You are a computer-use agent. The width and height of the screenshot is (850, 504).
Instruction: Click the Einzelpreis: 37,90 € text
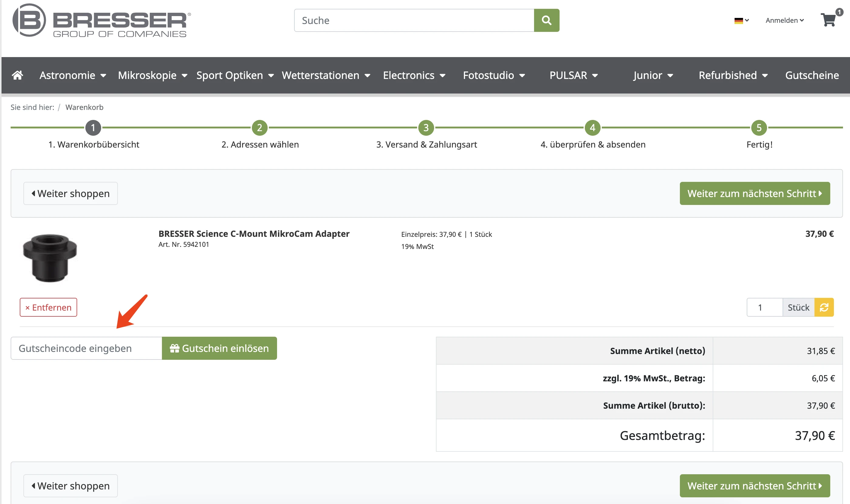point(431,234)
